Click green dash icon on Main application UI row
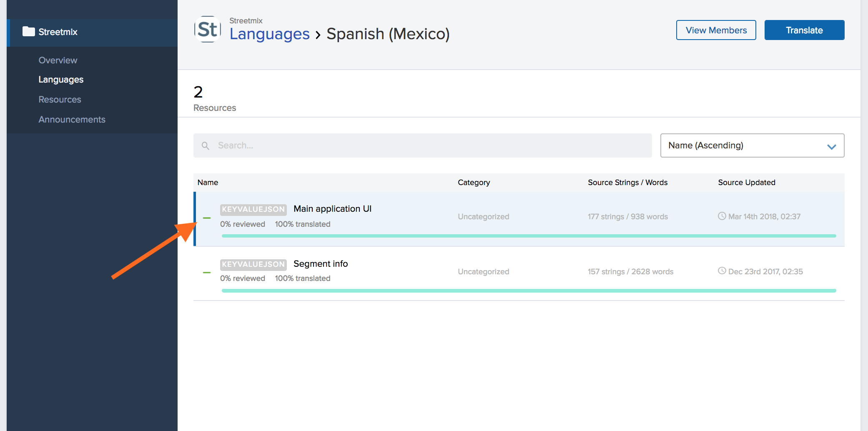This screenshot has width=868, height=431. point(207,218)
